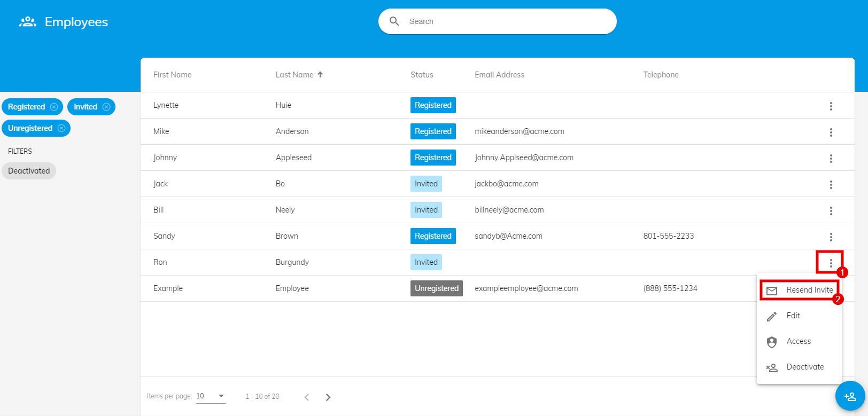Click the Registered status badge for Lynette
Screen dimensions: 868x416
433,105
